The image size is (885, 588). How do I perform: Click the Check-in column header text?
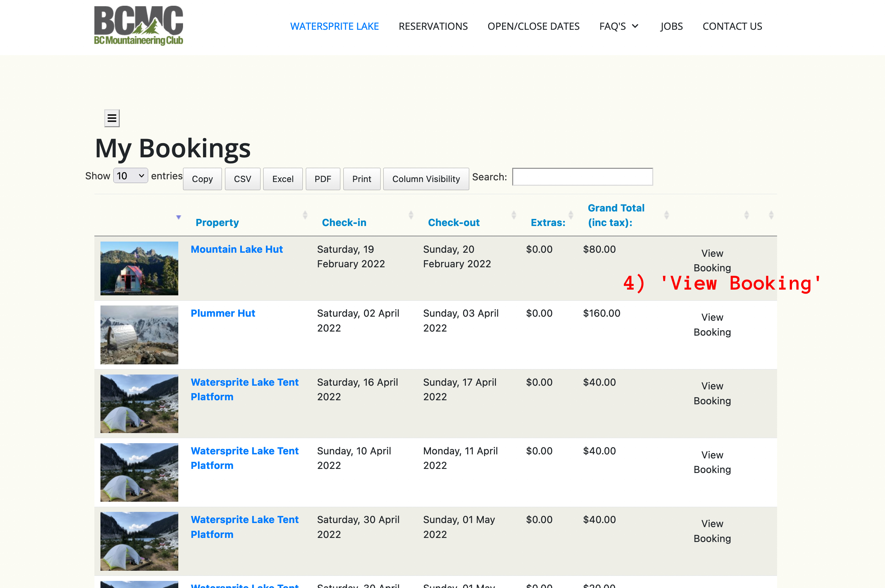pos(344,222)
